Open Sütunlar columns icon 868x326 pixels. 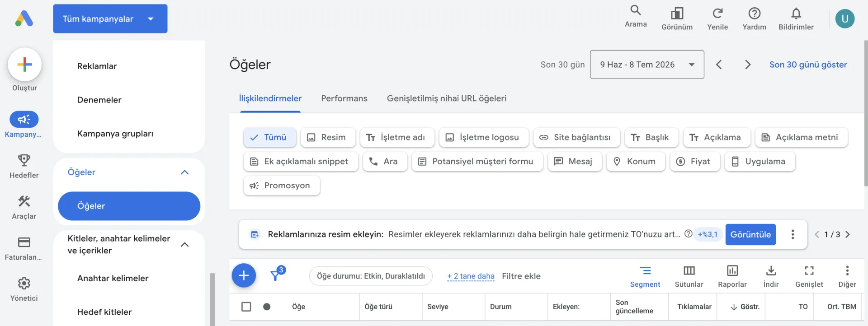(x=689, y=270)
